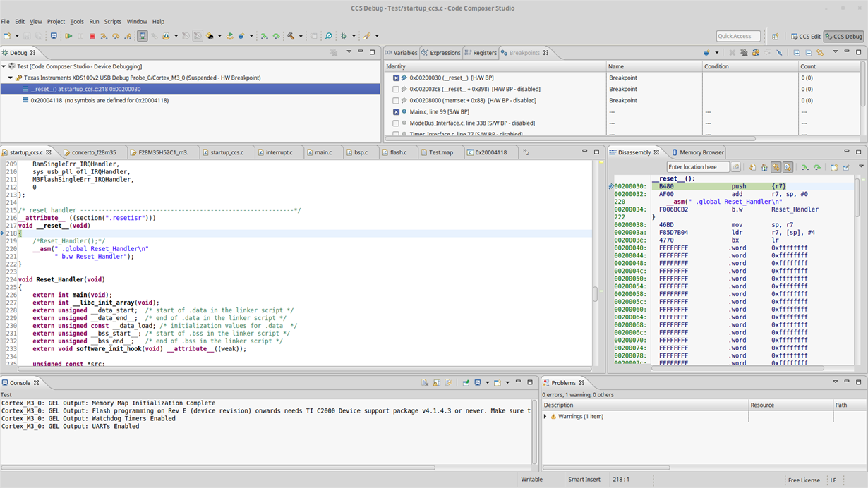
Task: Check the ModeBus_Interface.c line 338 breakpoint
Action: click(x=396, y=123)
